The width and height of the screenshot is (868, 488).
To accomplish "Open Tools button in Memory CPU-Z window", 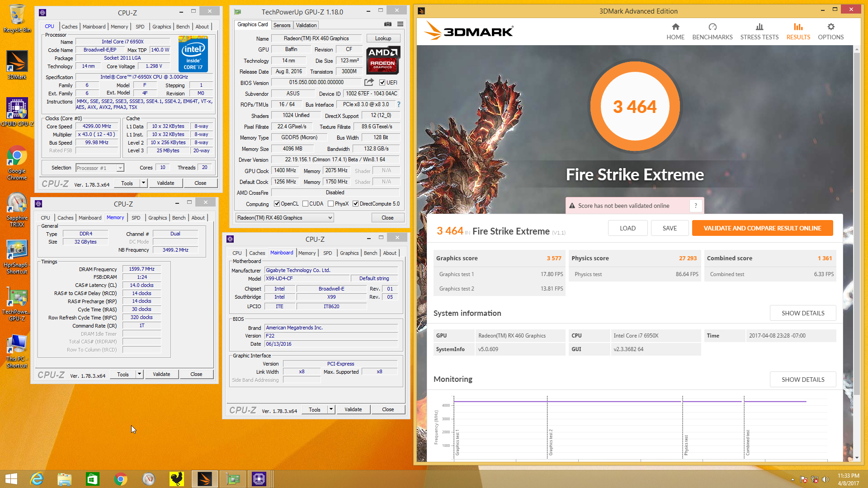I will [x=123, y=374].
